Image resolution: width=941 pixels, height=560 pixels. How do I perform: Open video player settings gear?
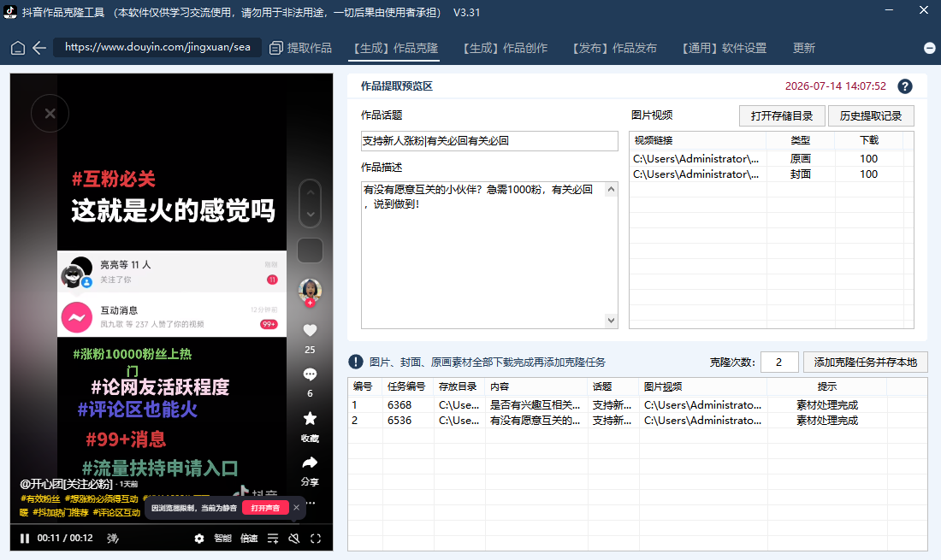[199, 539]
